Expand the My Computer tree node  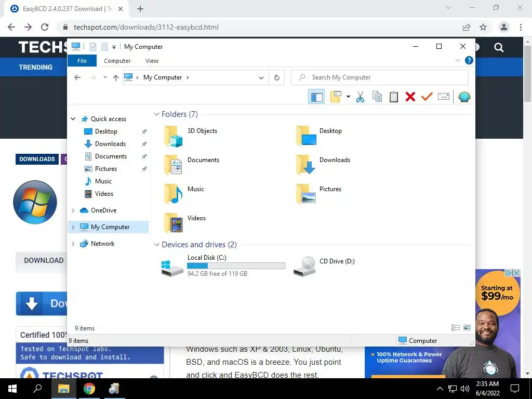coord(73,227)
